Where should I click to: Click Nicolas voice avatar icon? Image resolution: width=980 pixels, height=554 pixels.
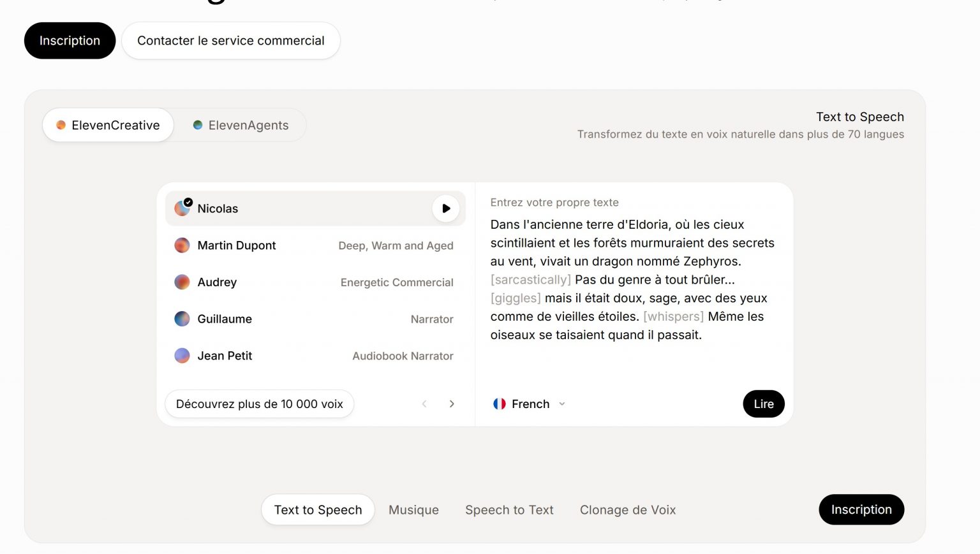click(182, 208)
